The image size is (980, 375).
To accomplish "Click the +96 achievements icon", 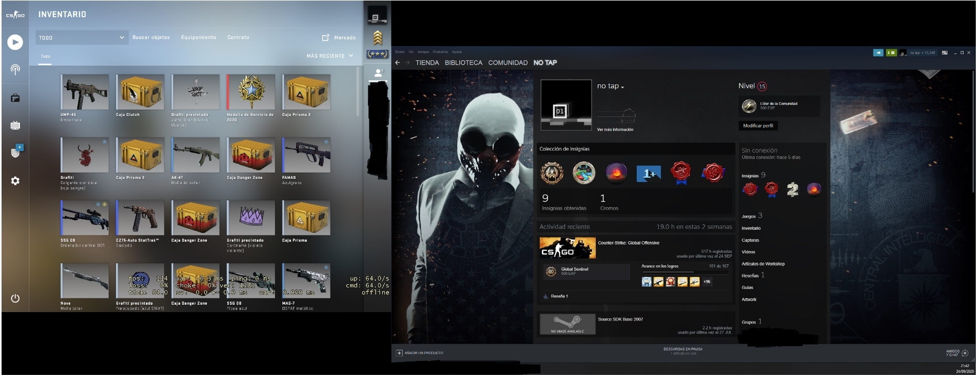I will point(707,282).
